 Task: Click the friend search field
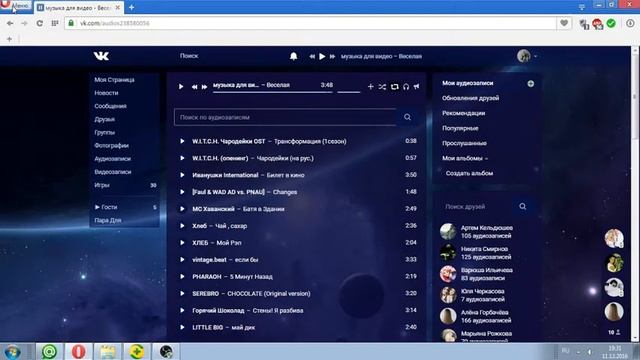pyautogui.click(x=476, y=207)
